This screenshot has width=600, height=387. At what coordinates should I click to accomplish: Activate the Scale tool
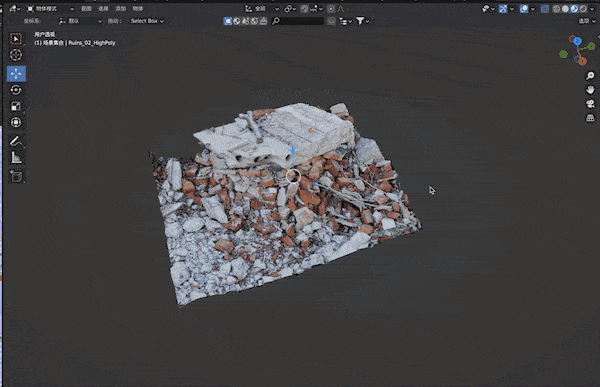pos(16,106)
